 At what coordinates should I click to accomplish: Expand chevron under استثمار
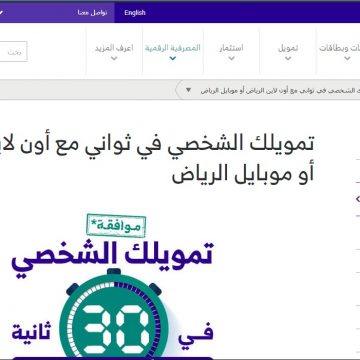pos(231,59)
